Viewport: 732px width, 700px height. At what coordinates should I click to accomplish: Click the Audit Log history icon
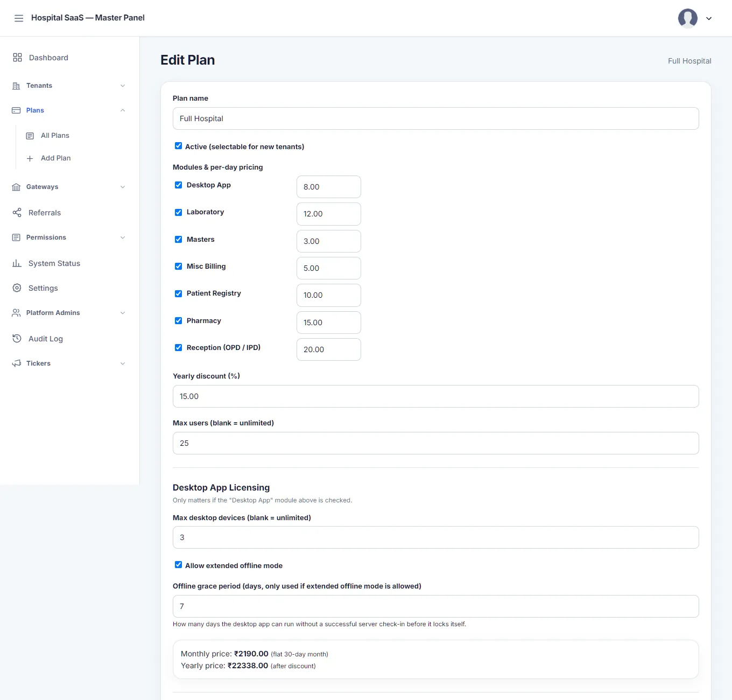coord(17,339)
